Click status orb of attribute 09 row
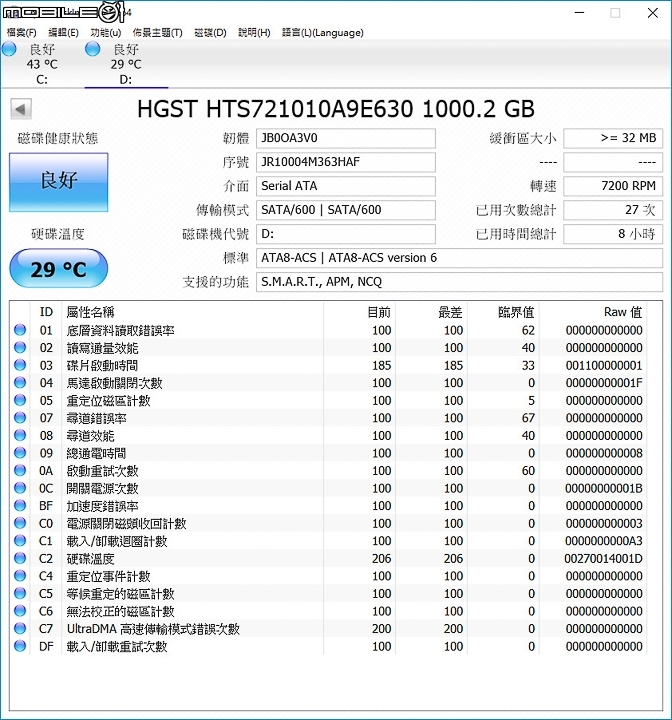672x720 pixels. pos(20,453)
